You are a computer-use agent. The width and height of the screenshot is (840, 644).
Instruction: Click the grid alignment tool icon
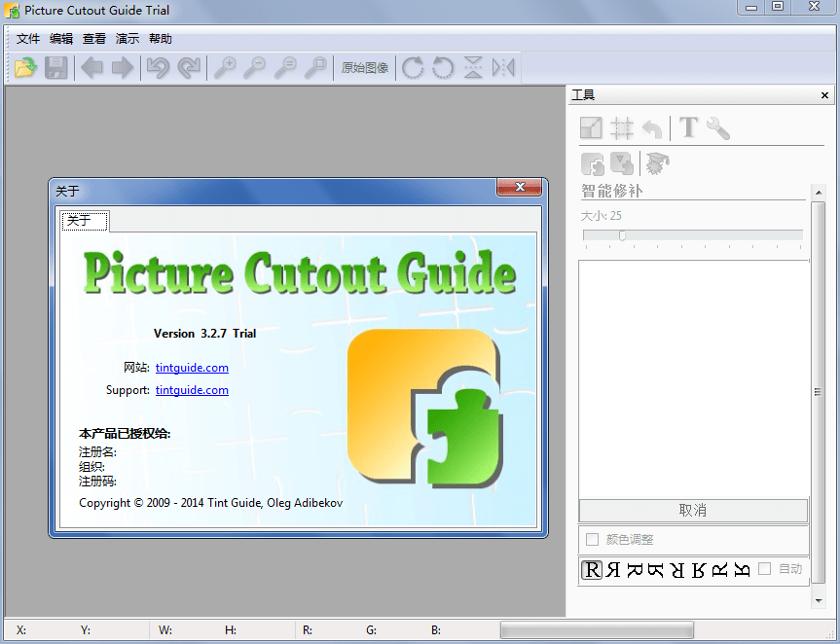[622, 127]
